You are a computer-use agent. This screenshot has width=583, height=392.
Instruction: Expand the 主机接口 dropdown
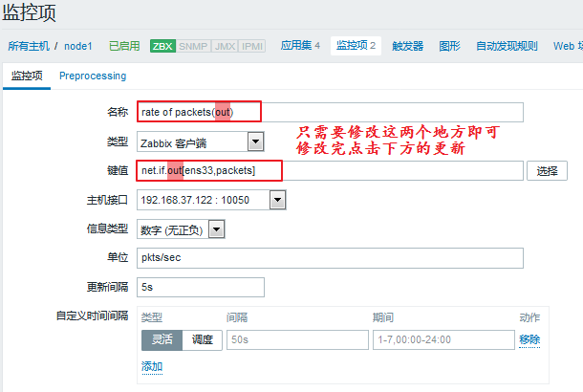210,200
